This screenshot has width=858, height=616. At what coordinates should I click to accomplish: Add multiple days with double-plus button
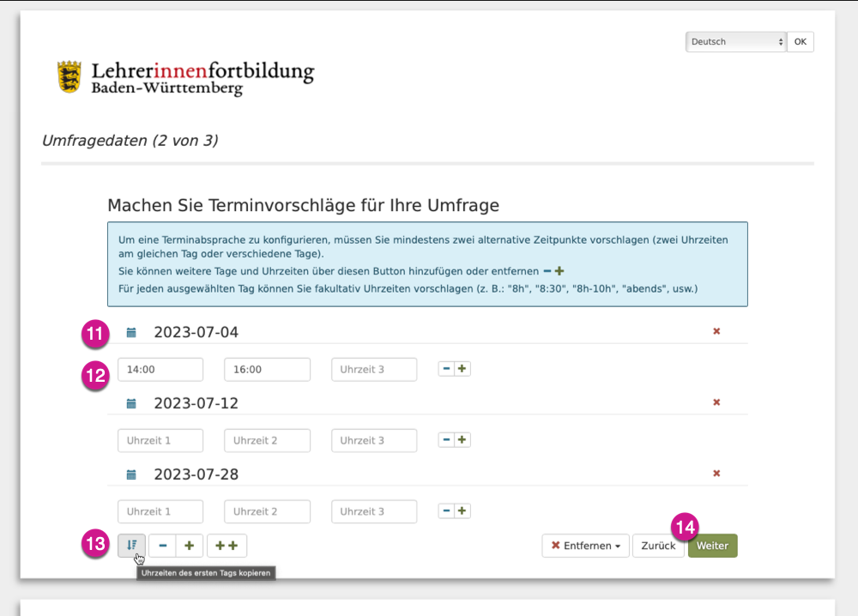pyautogui.click(x=227, y=546)
